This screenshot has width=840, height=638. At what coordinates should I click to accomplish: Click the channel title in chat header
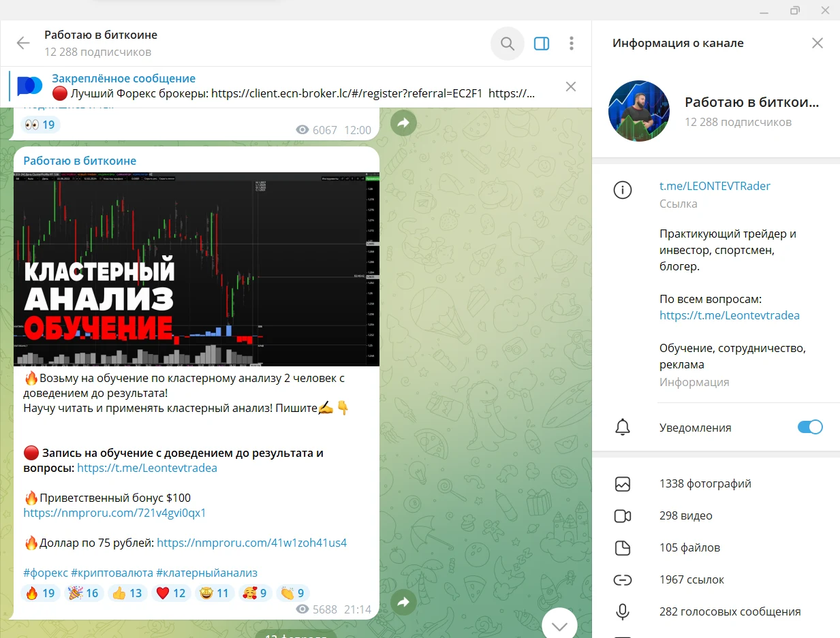(101, 35)
